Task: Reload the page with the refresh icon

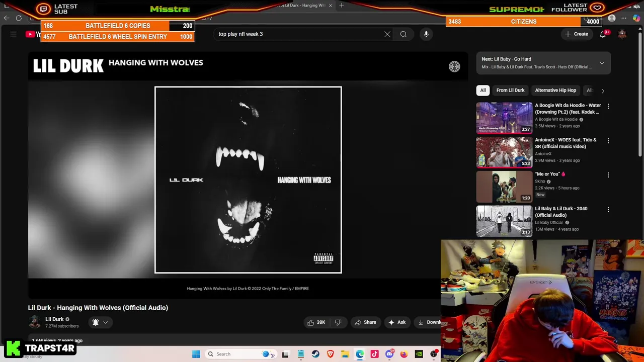Action: (x=19, y=18)
